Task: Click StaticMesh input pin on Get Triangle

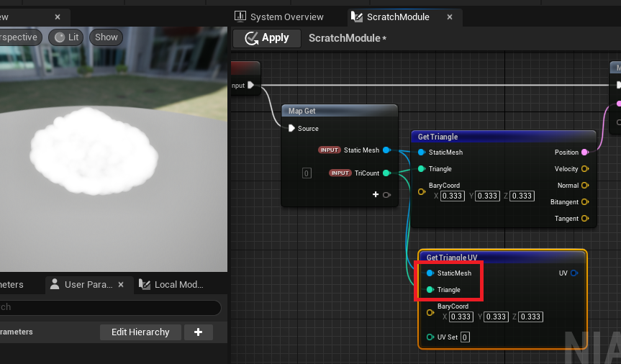Action: pyautogui.click(x=422, y=152)
